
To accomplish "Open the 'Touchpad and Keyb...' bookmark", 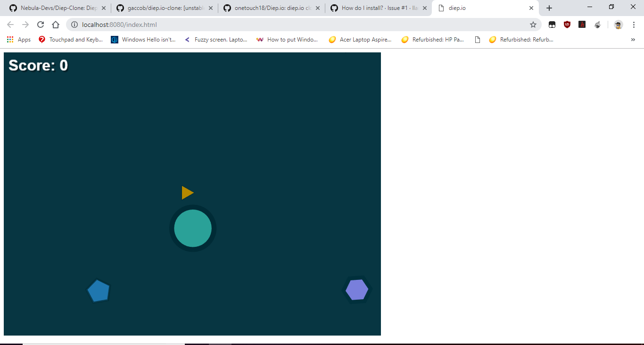I will click(x=71, y=39).
